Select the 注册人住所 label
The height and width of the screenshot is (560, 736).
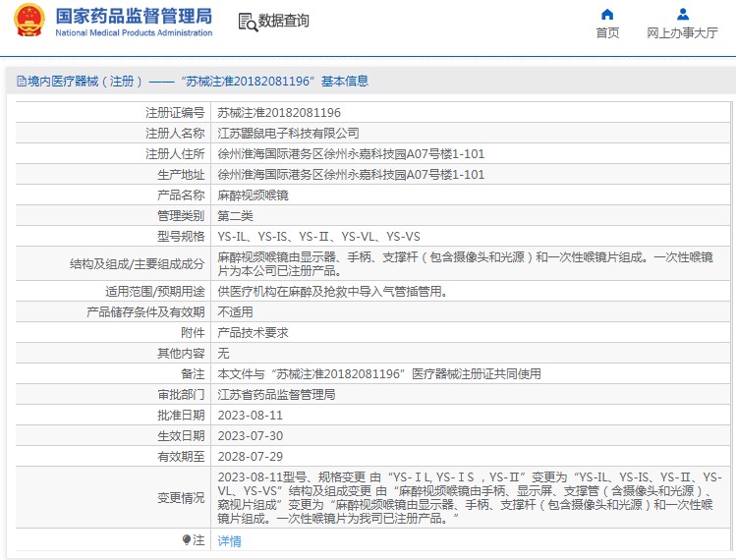175,154
